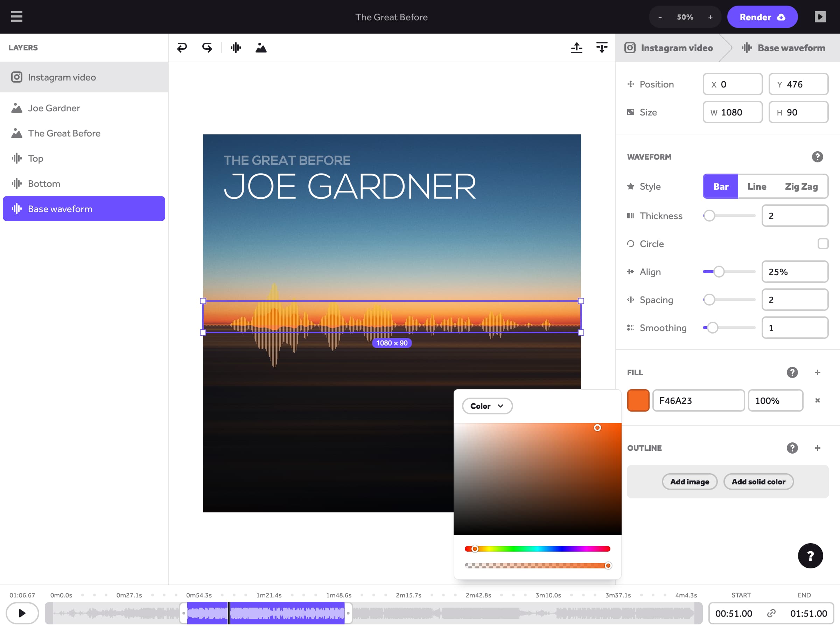The height and width of the screenshot is (630, 840).
Task: Click the preview play icon top-right
Action: tap(820, 17)
